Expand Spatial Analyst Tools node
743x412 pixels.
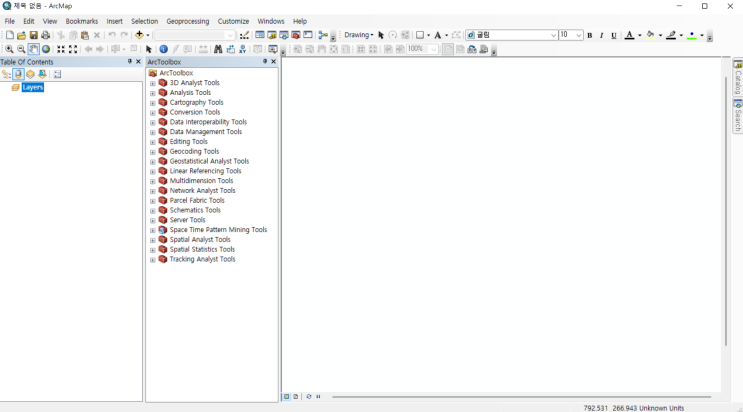[x=153, y=240]
